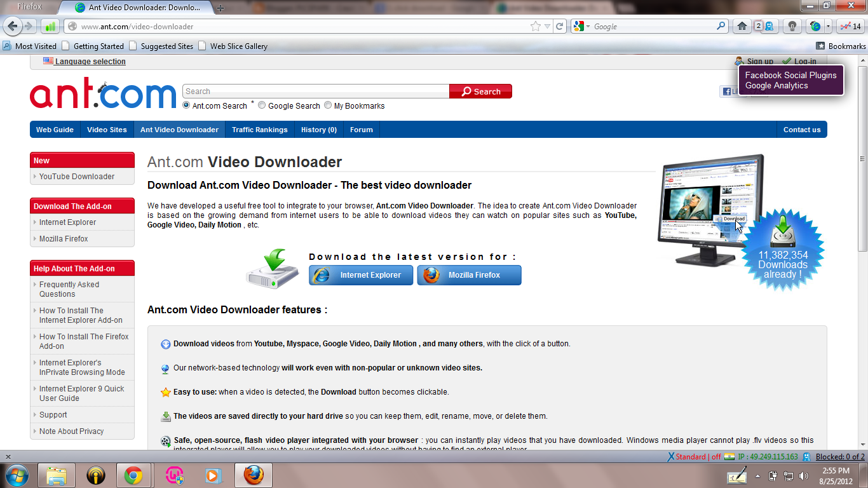Click the Standard | off proxy status
The image size is (868, 488).
coord(698,456)
